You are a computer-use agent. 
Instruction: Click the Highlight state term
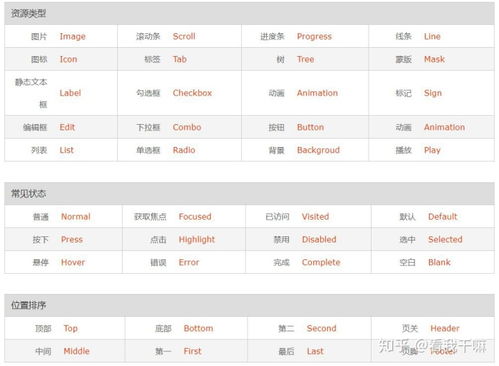pyautogui.click(x=197, y=240)
